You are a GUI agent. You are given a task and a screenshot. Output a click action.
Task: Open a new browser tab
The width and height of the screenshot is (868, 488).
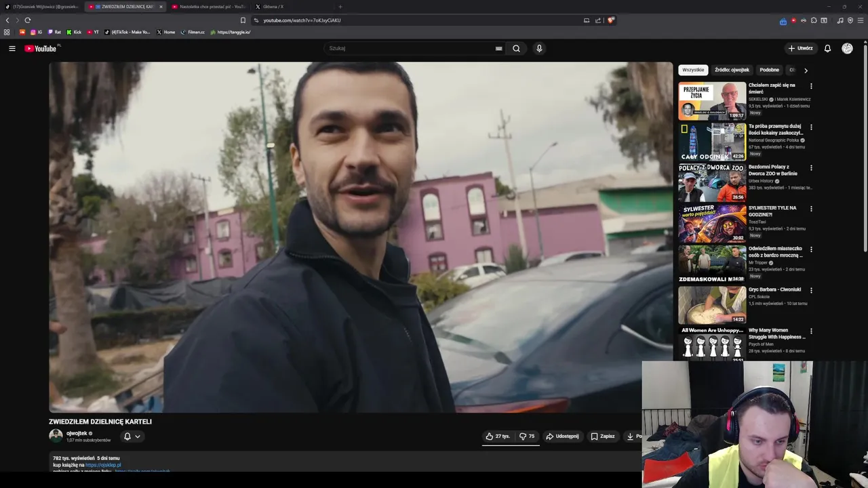coord(340,7)
